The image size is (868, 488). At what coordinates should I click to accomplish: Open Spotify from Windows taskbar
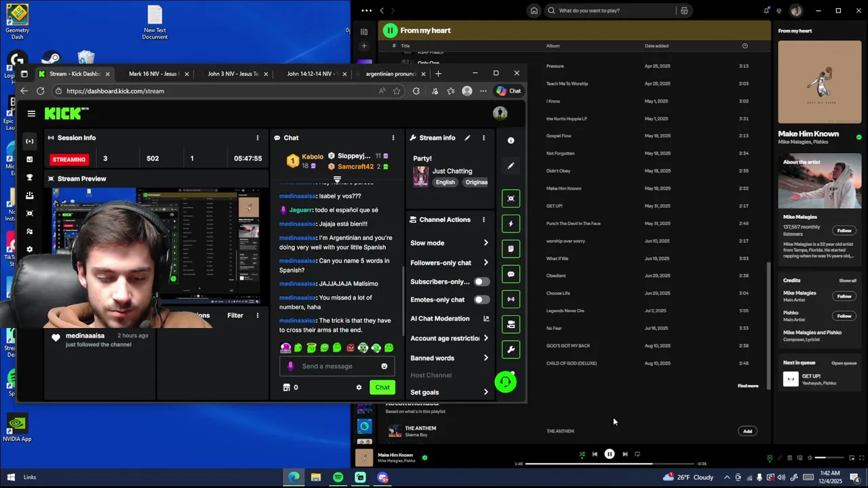point(338,477)
